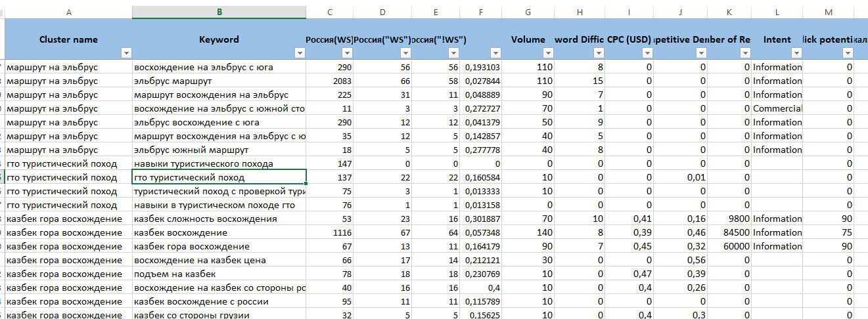Click the 'Intent' header cell
This screenshot has width=868, height=319.
pyautogui.click(x=777, y=39)
